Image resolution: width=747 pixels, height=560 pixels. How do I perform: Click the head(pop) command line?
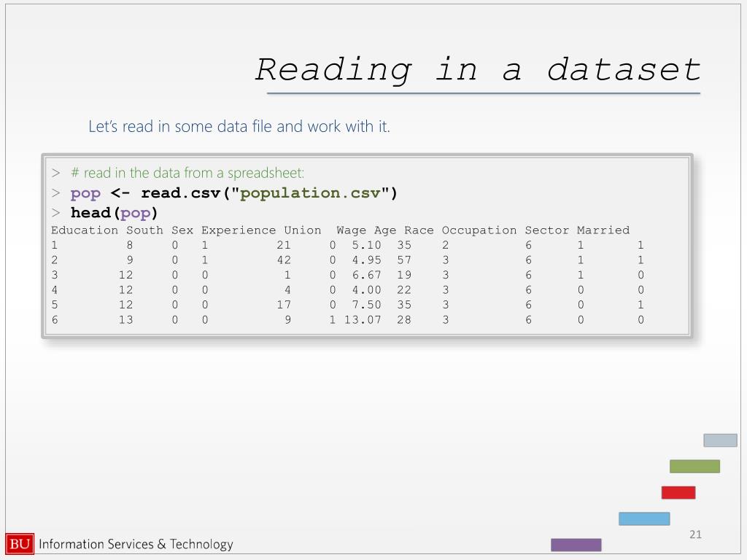pyautogui.click(x=114, y=212)
